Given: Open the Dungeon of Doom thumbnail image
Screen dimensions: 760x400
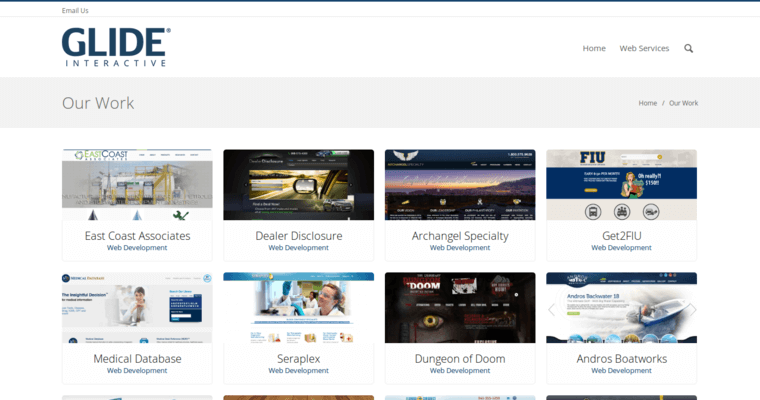Looking at the screenshot, I should 460,308.
